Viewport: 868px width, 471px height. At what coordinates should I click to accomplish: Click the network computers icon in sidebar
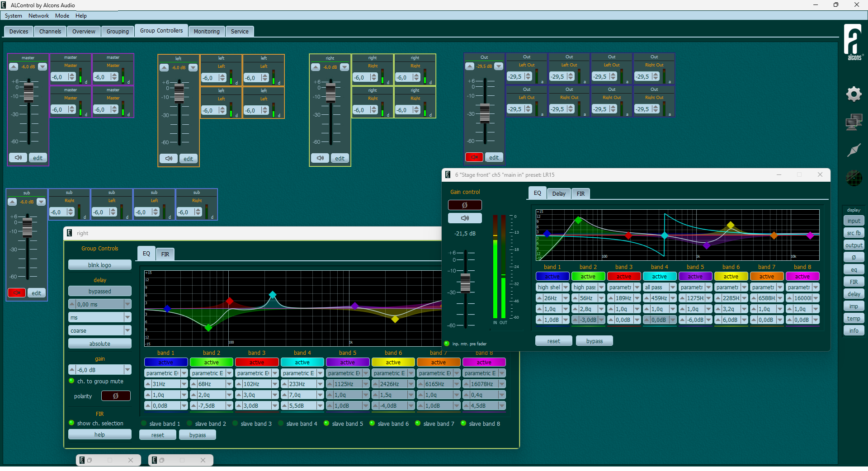tap(854, 122)
